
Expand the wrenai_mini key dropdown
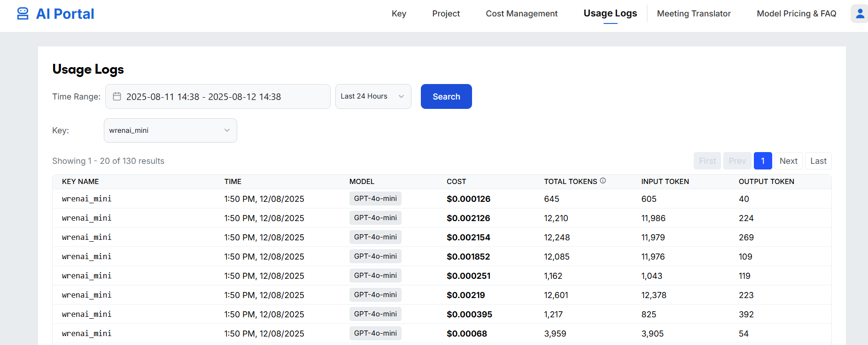170,130
